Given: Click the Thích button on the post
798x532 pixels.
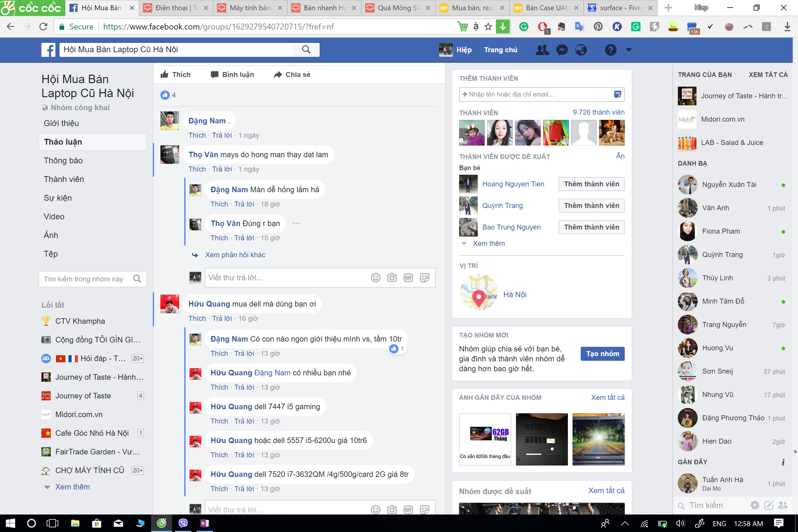Looking at the screenshot, I should pyautogui.click(x=176, y=74).
